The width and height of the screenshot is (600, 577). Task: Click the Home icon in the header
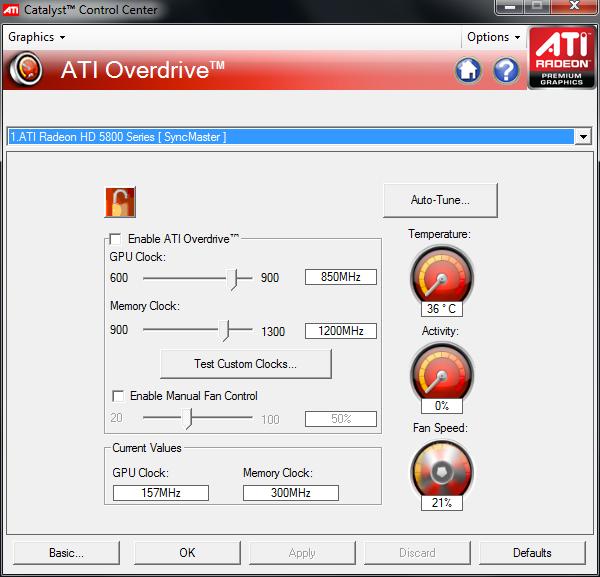click(x=468, y=70)
